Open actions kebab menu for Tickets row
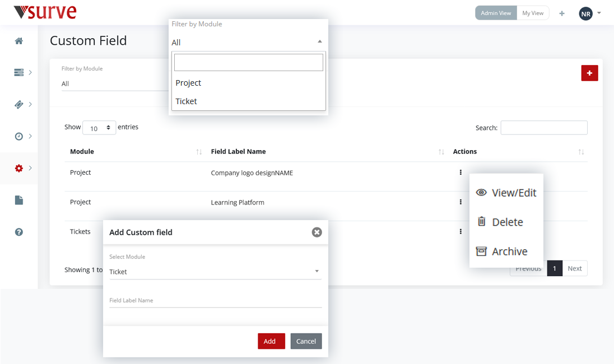Screen dimensions: 614x364 [460, 231]
